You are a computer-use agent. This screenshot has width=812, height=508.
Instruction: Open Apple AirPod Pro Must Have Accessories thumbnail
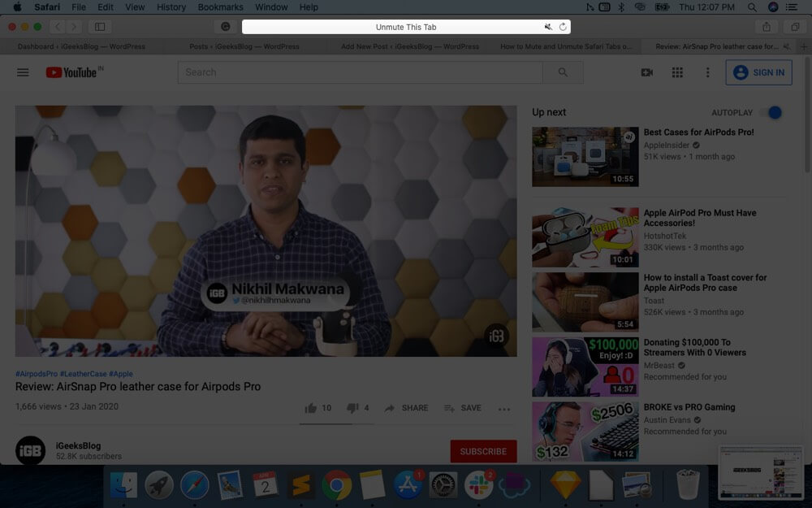[585, 237]
